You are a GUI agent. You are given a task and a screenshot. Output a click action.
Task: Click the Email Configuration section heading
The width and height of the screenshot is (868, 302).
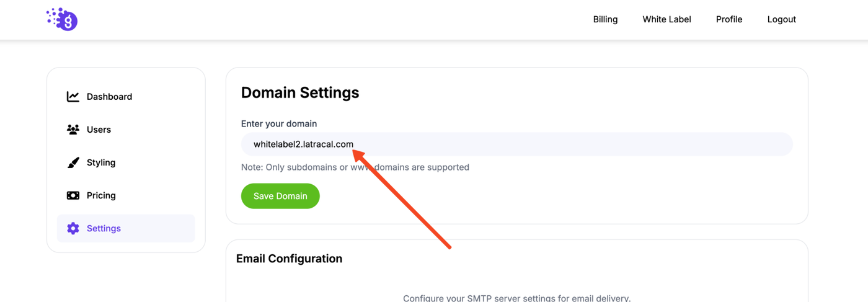tap(289, 259)
